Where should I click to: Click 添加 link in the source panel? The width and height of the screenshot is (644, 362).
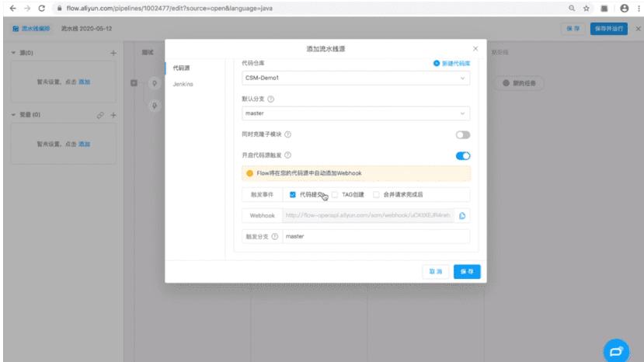(x=84, y=82)
